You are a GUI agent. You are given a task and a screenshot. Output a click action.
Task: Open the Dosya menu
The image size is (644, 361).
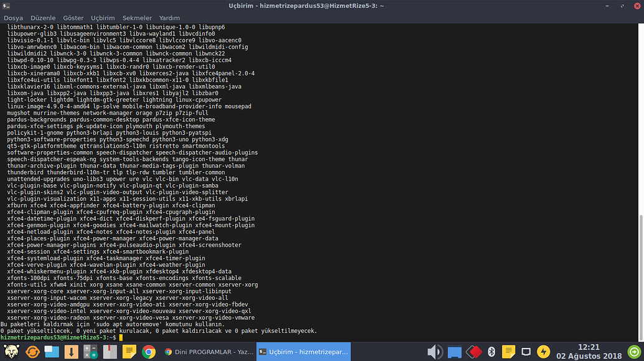[13, 18]
